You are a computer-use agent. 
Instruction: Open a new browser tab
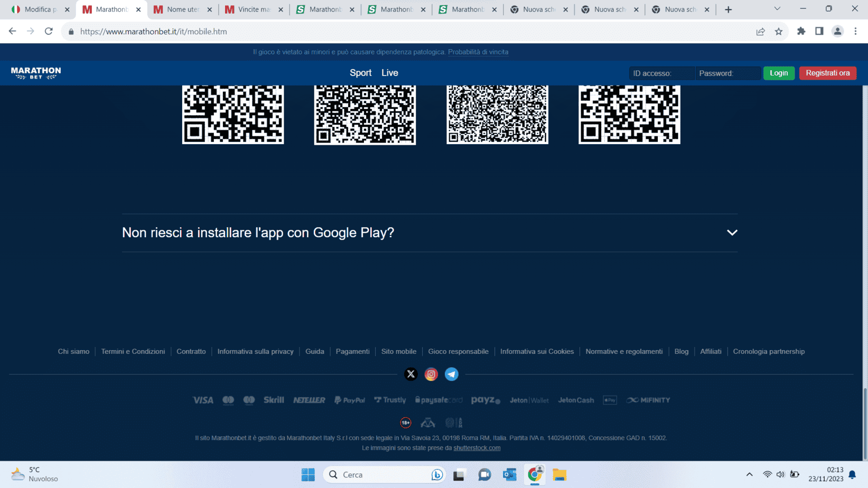point(728,10)
